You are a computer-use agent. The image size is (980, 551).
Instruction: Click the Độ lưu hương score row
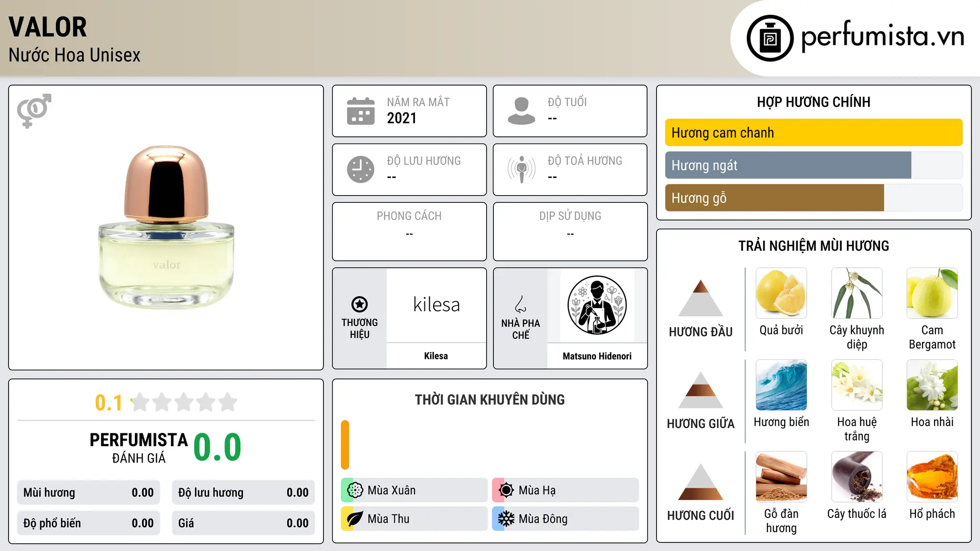click(243, 493)
